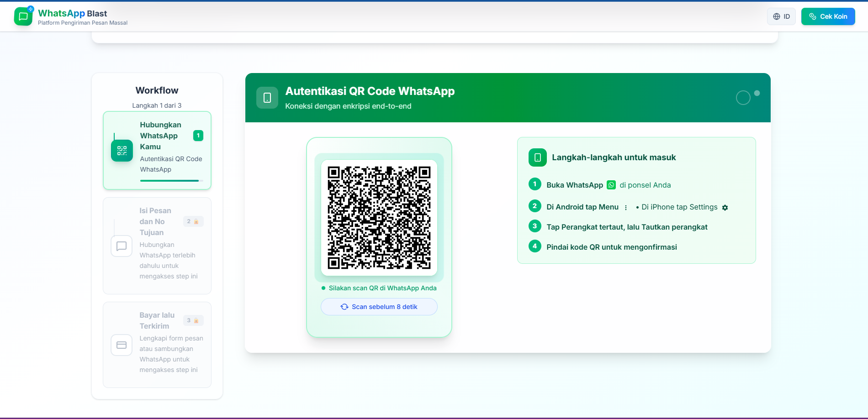This screenshot has width=868, height=419.
Task: Select the Bayar lalu Terkirim workflow step
Action: (157, 345)
